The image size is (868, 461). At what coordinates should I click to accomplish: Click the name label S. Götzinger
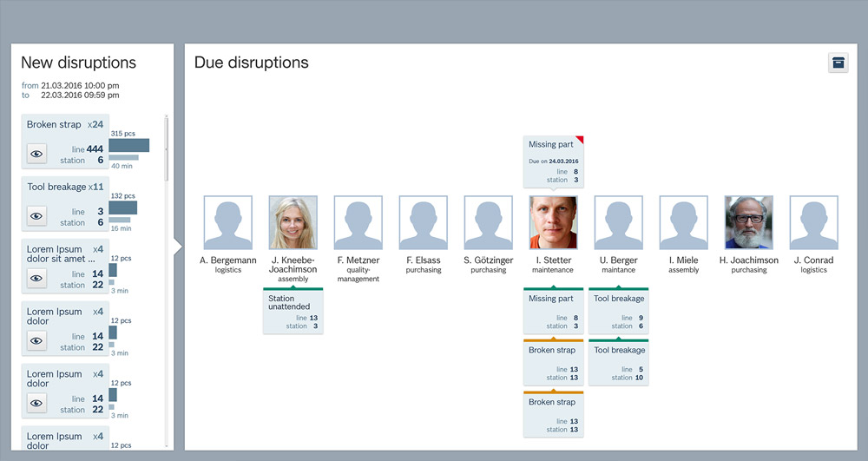[x=488, y=260]
